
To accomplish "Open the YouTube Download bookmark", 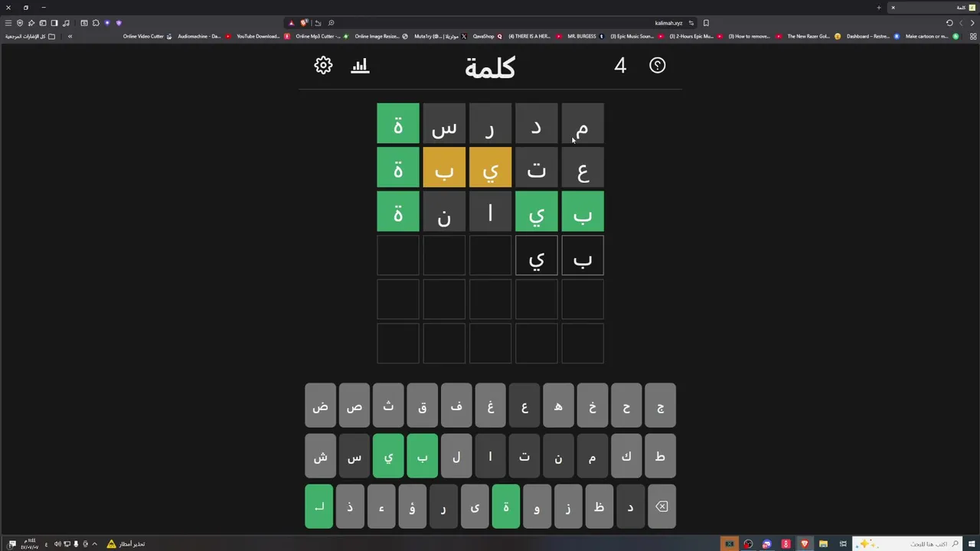I will pyautogui.click(x=263, y=36).
